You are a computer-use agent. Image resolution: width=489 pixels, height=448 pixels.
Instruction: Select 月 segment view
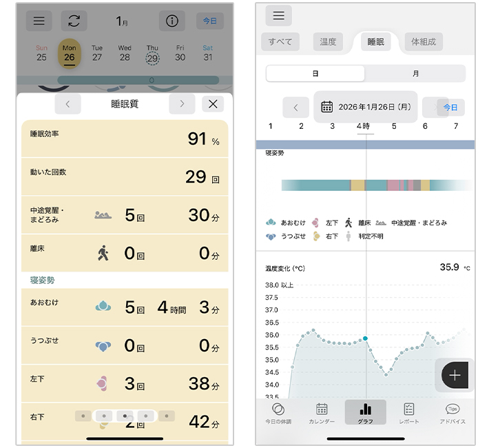415,74
